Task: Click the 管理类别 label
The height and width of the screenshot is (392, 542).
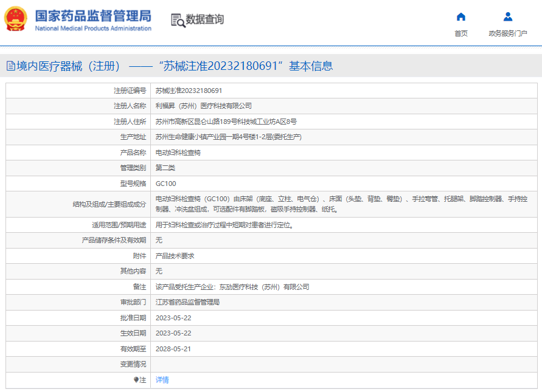Action: [x=133, y=168]
